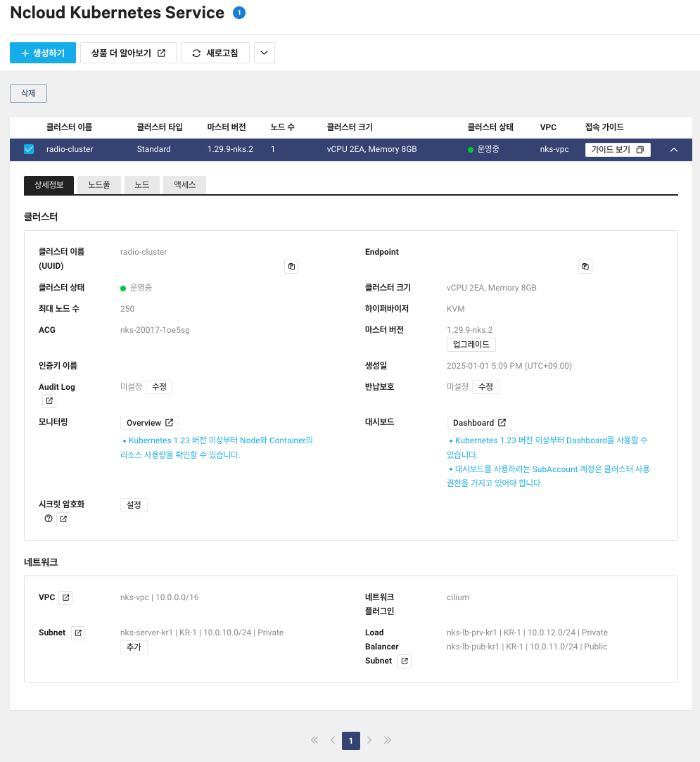This screenshot has width=700, height=762.
Task: Click the blue count badge beside title
Action: (x=239, y=13)
